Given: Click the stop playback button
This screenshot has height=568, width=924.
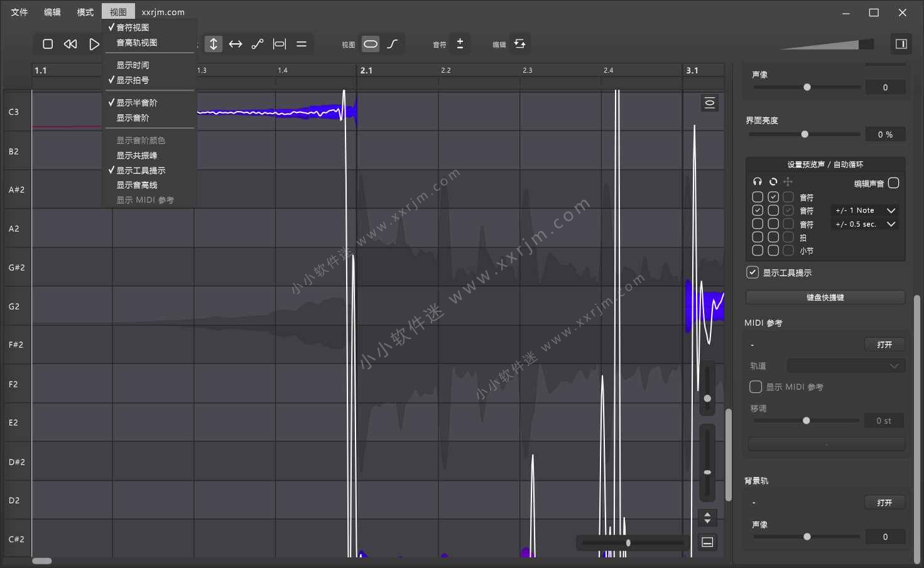Looking at the screenshot, I should [x=48, y=44].
